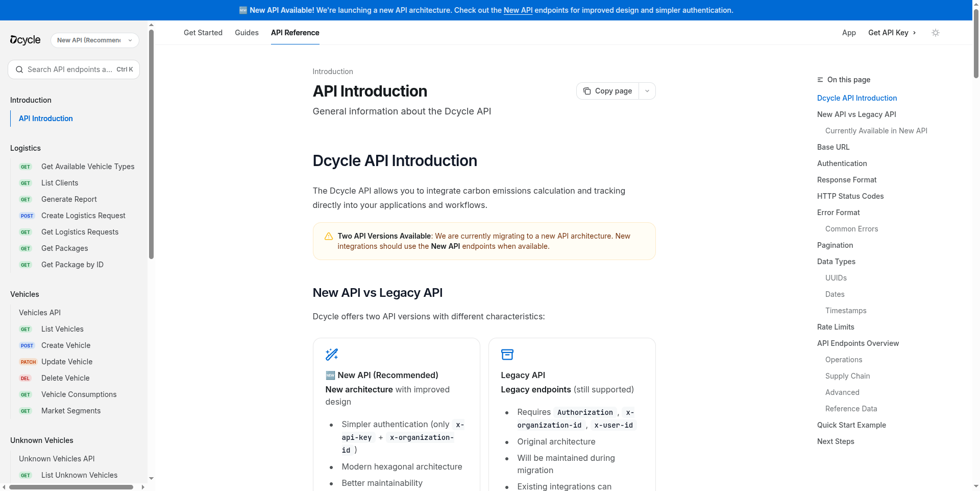Select the API Reference tab
The image size is (980, 491).
click(295, 33)
